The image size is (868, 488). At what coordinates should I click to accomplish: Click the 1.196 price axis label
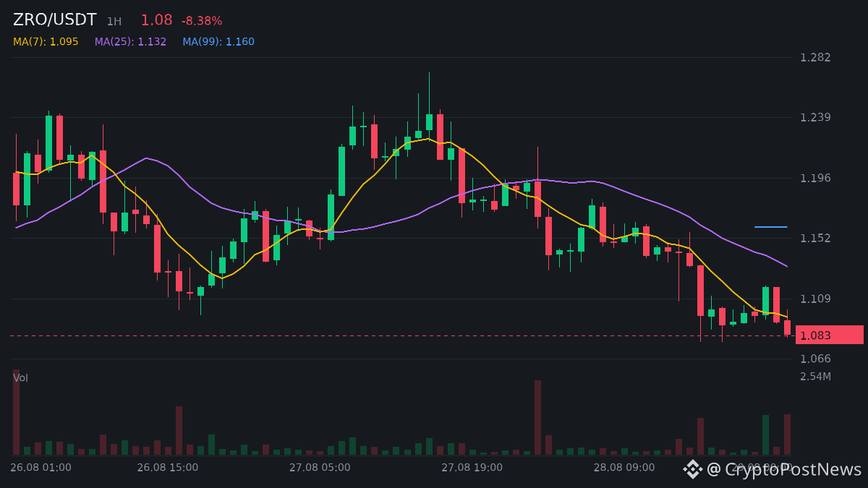[815, 178]
